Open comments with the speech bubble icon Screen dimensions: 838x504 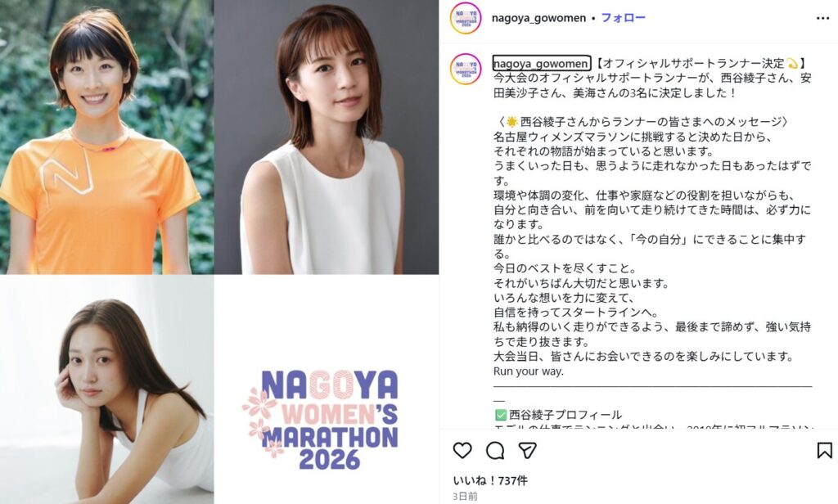pyautogui.click(x=495, y=451)
